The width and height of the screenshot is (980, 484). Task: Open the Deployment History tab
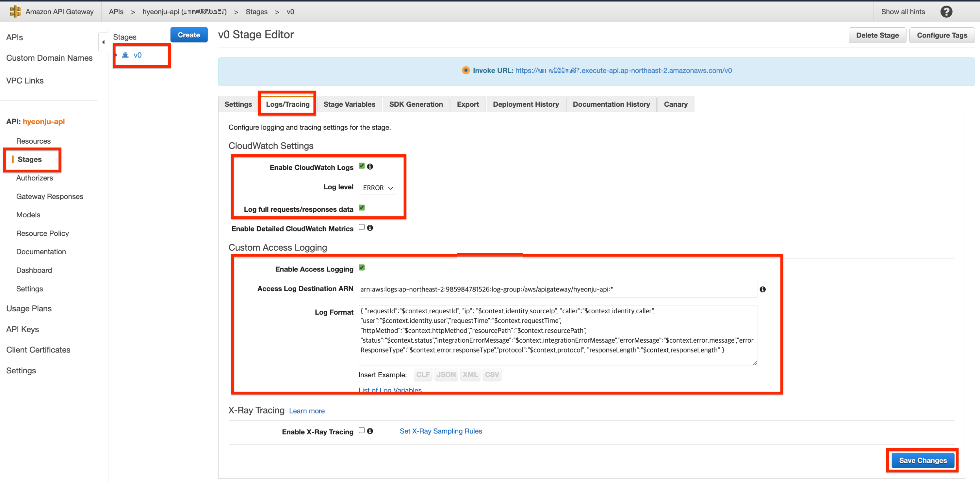tap(526, 104)
